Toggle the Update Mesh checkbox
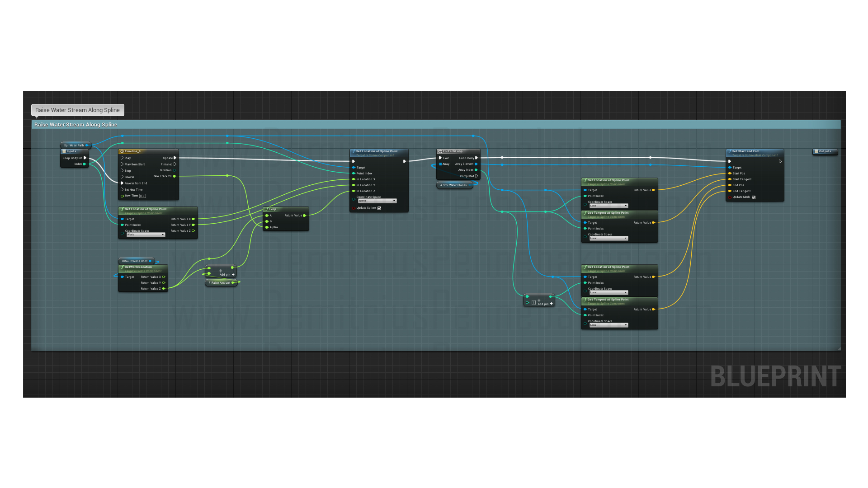Image resolution: width=868 pixels, height=488 pixels. [754, 197]
